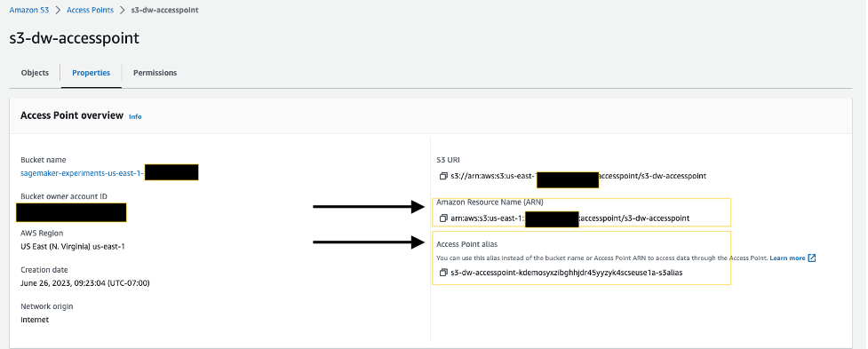
Task: Copy the Access Point alias
Action: (442, 273)
